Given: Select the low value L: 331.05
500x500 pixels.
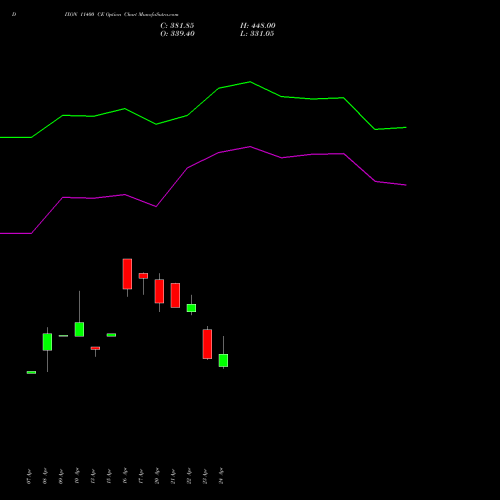Looking at the screenshot, I should coord(257,34).
